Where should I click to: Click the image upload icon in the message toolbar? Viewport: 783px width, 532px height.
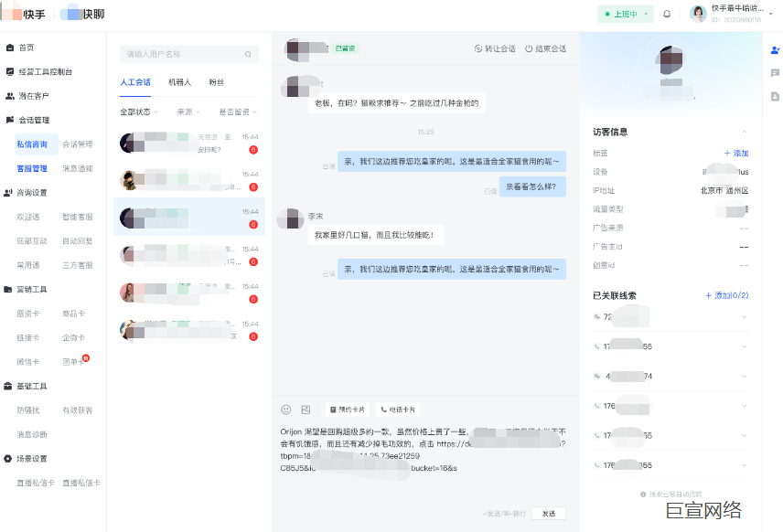[308, 410]
